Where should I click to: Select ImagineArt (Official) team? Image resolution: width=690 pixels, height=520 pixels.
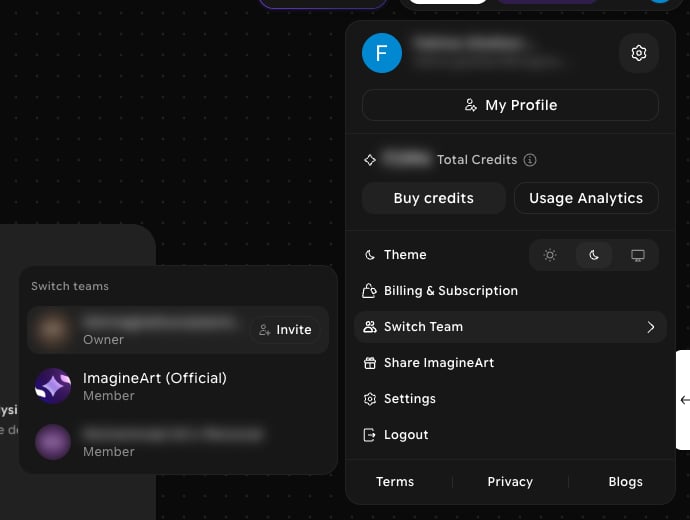[178, 386]
